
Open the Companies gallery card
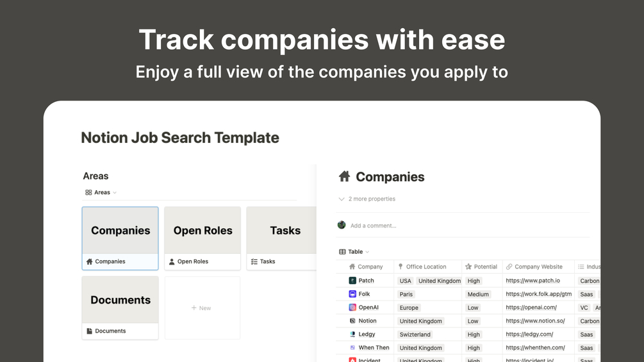[120, 238]
